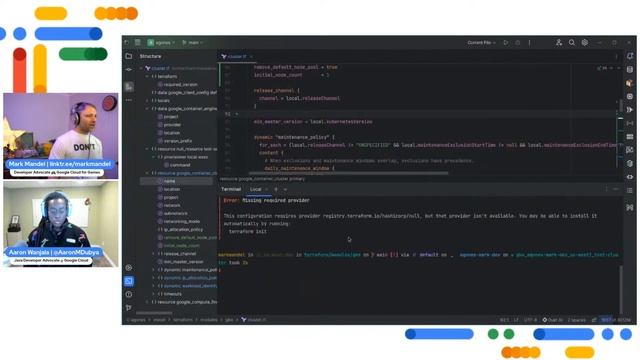Viewport: 640px width, 360px height.
Task: Collapse the terraform node in Structure
Action: 147,76
